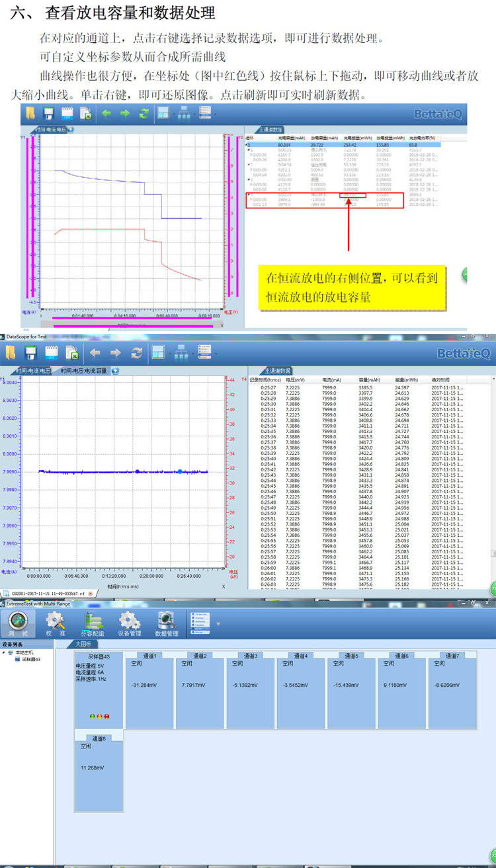
Task: Select channel card 通道8
Action: point(99,773)
